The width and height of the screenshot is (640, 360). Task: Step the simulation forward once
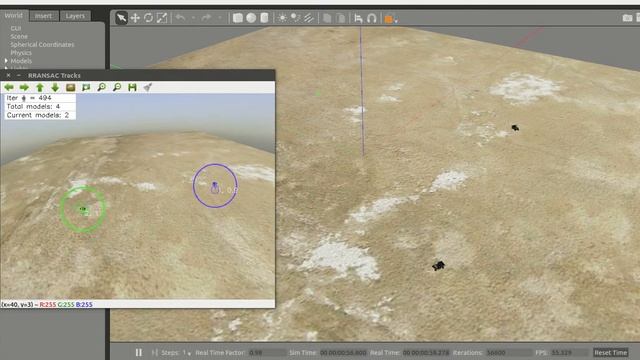155,352
